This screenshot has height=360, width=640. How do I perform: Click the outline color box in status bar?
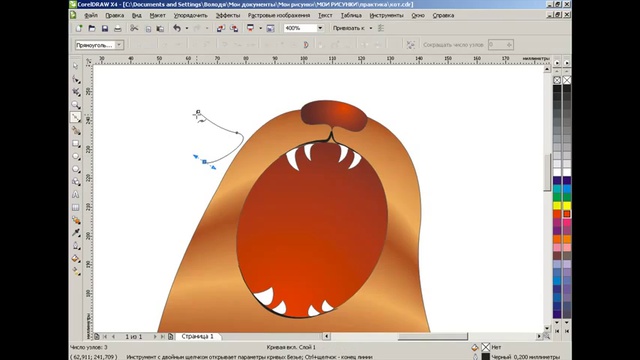coord(485,357)
